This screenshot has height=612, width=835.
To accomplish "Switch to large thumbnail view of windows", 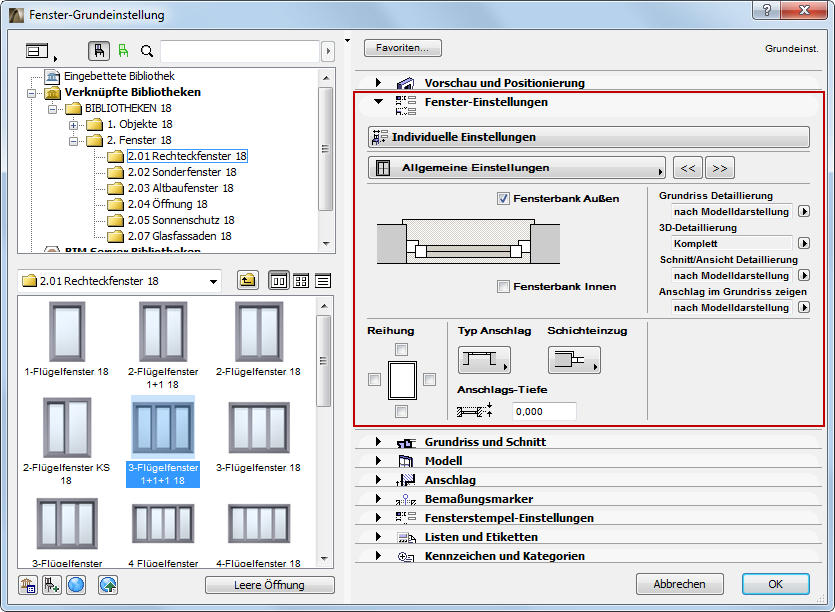I will 278,281.
